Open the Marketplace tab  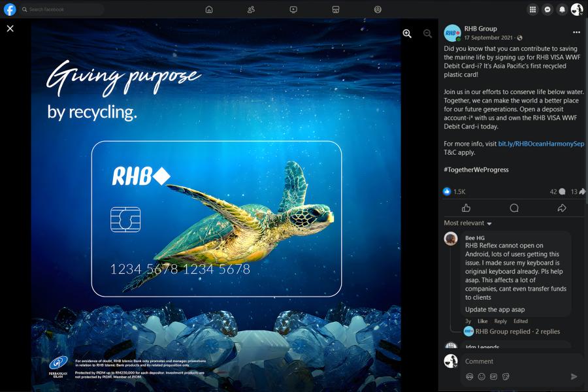pyautogui.click(x=335, y=10)
